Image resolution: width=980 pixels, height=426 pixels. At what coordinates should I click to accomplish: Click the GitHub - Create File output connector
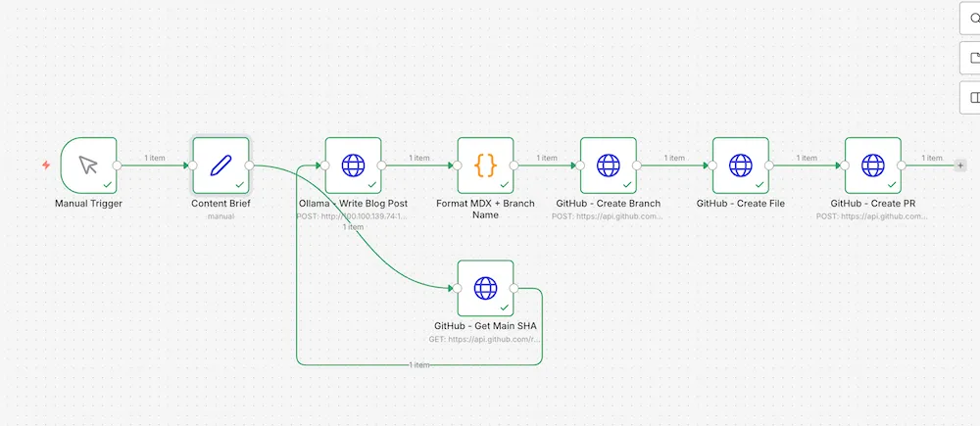768,166
